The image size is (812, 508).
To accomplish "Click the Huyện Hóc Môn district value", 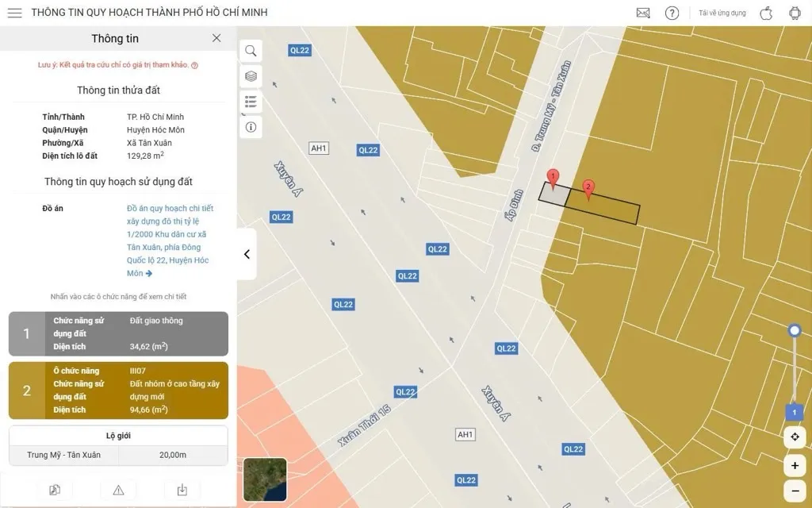I will (x=155, y=130).
